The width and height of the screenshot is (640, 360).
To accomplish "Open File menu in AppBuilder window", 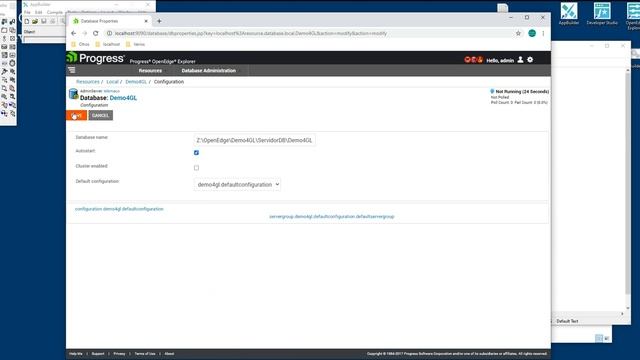I will click(27, 12).
